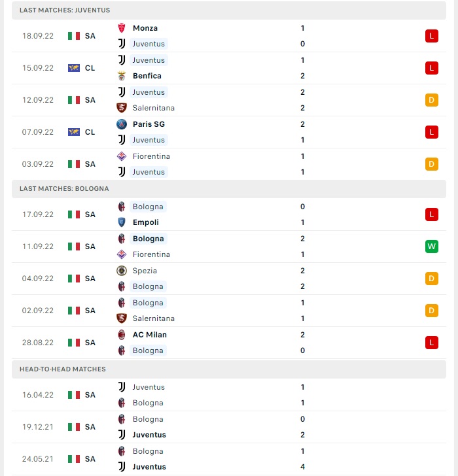This screenshot has height=476, width=458.
Task: Click the Benfica club crest icon
Action: pos(122,76)
